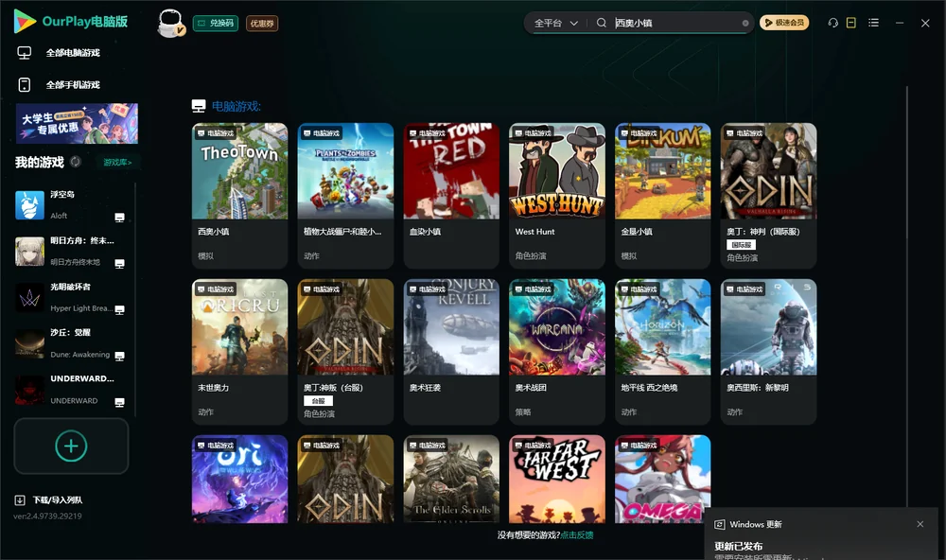Click the yellow mini-mode window icon
The width and height of the screenshot is (946, 560).
851,23
